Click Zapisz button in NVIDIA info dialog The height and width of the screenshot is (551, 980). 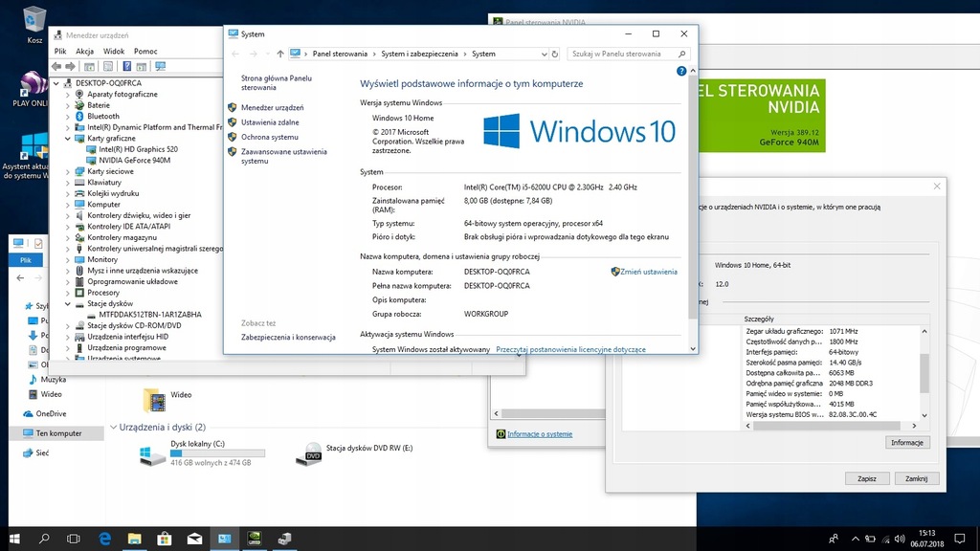[x=867, y=478]
